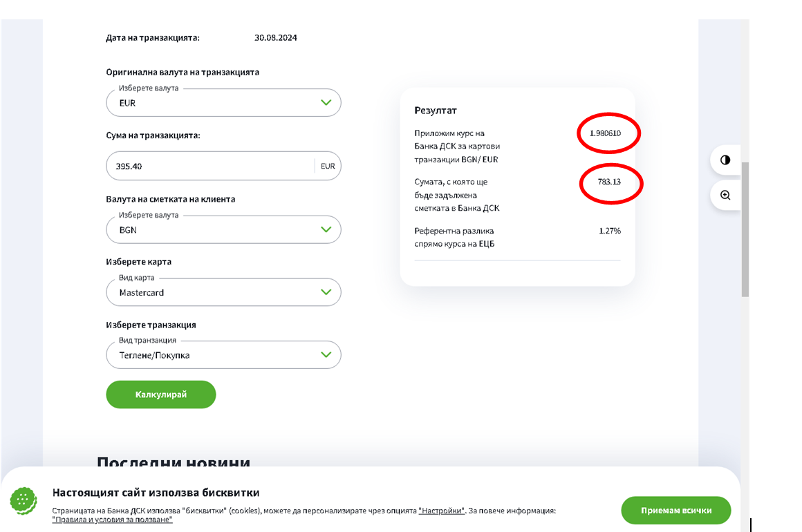Click the EUR suffix in the amount field
Screen dimensions: 802x532
[x=328, y=167]
